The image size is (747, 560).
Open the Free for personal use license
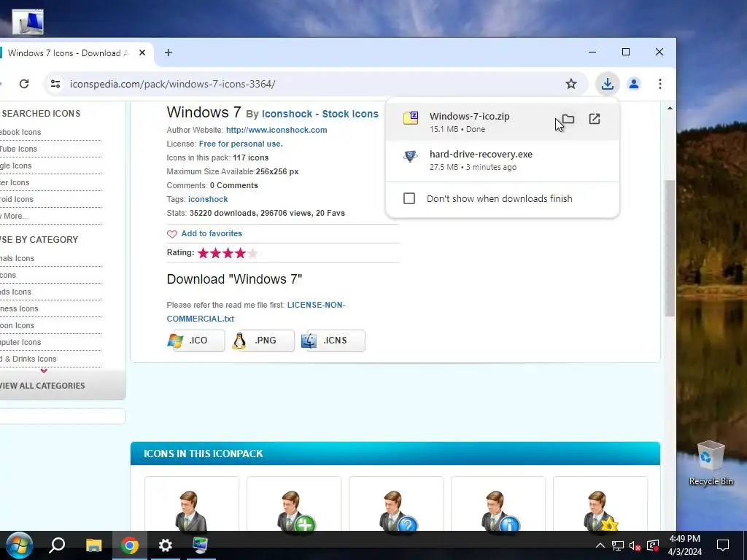pyautogui.click(x=241, y=144)
